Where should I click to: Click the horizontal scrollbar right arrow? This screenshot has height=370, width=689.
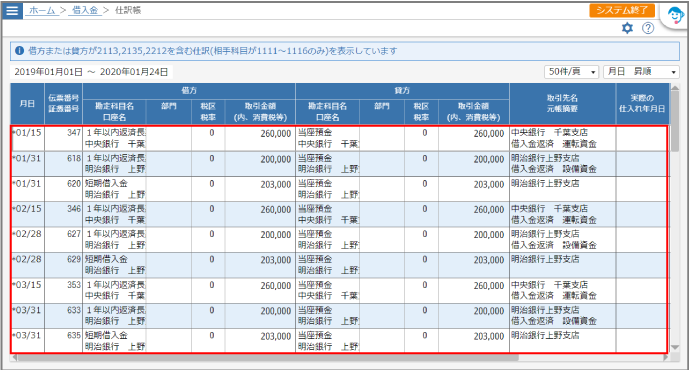tap(666, 358)
